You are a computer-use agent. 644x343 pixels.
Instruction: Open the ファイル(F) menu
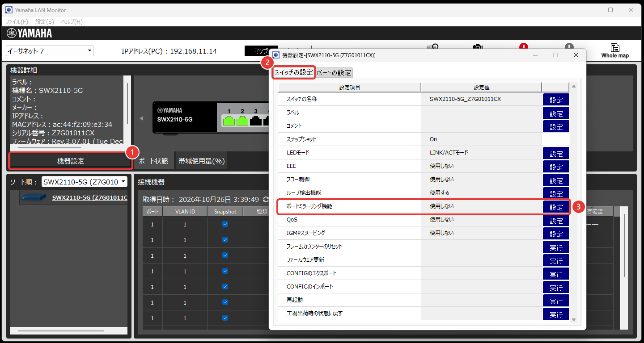(x=17, y=21)
